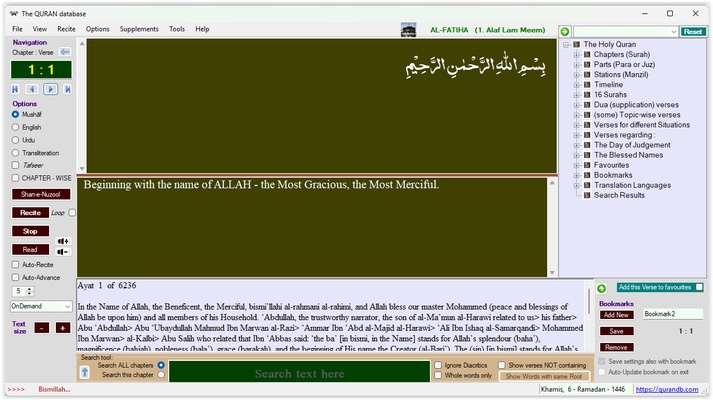Viewport: 713px width, 400px height.
Task: Decrease recitation volume speaker icon
Action: point(63,252)
